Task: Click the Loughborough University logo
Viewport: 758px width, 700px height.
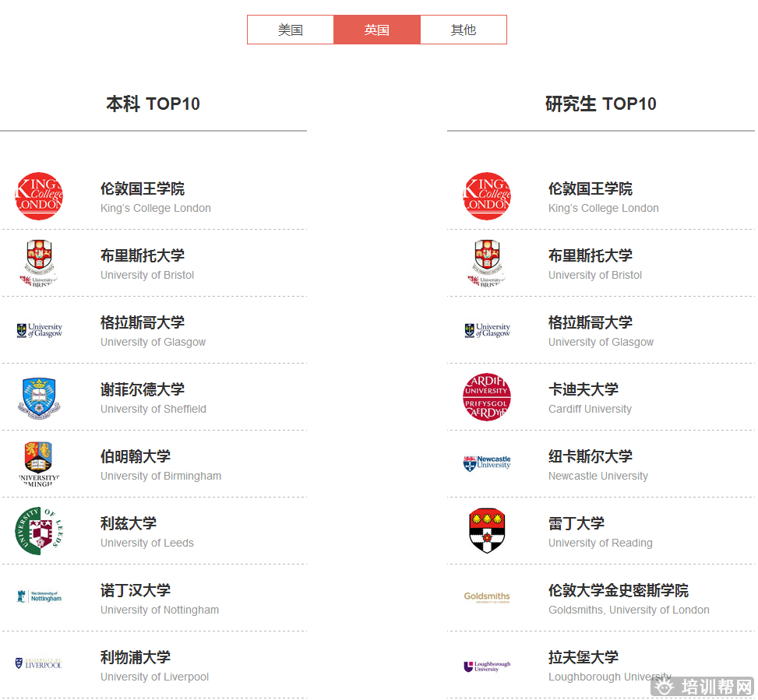Action: [487, 667]
